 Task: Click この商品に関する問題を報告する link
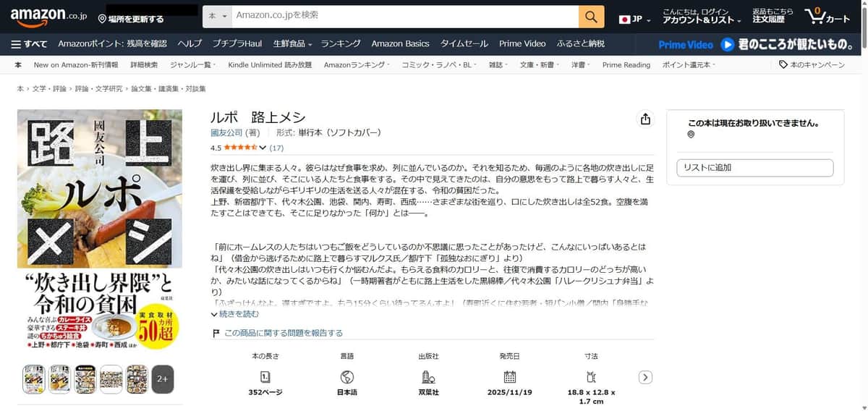(x=284, y=334)
